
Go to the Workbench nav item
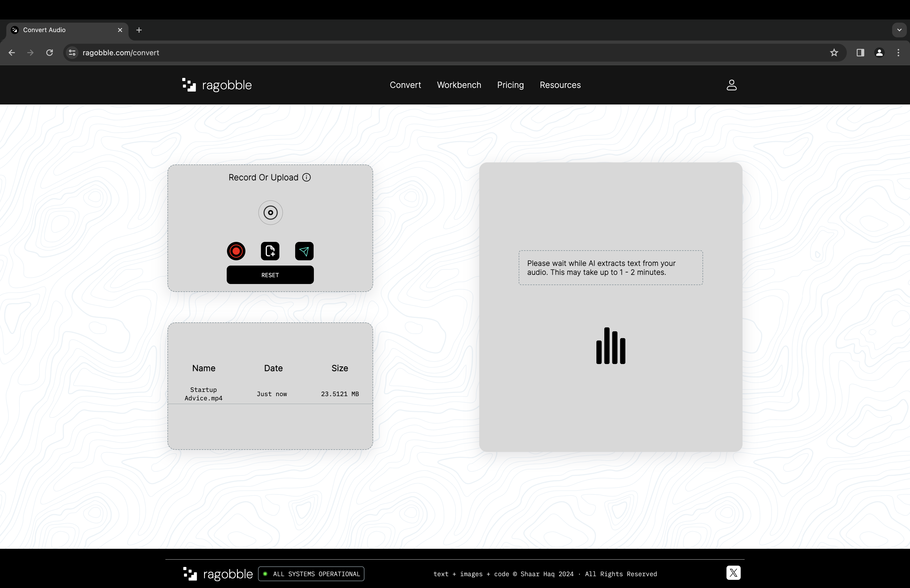[x=459, y=85]
